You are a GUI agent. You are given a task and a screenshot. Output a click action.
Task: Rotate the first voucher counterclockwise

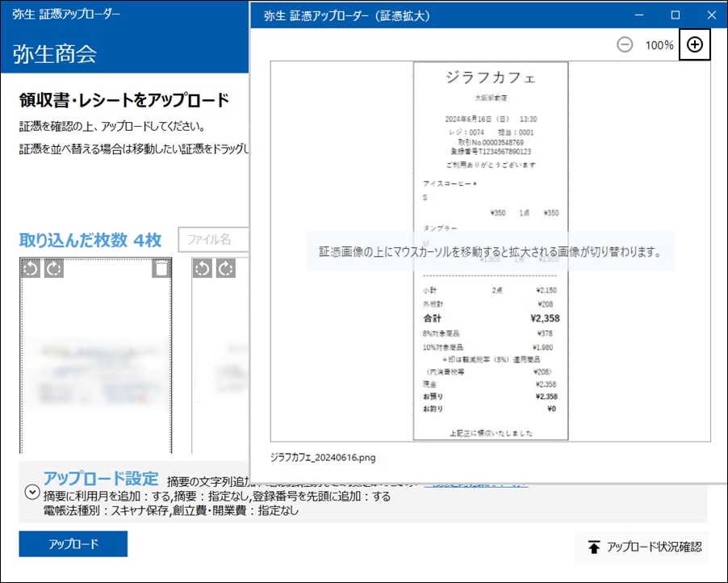coord(31,269)
